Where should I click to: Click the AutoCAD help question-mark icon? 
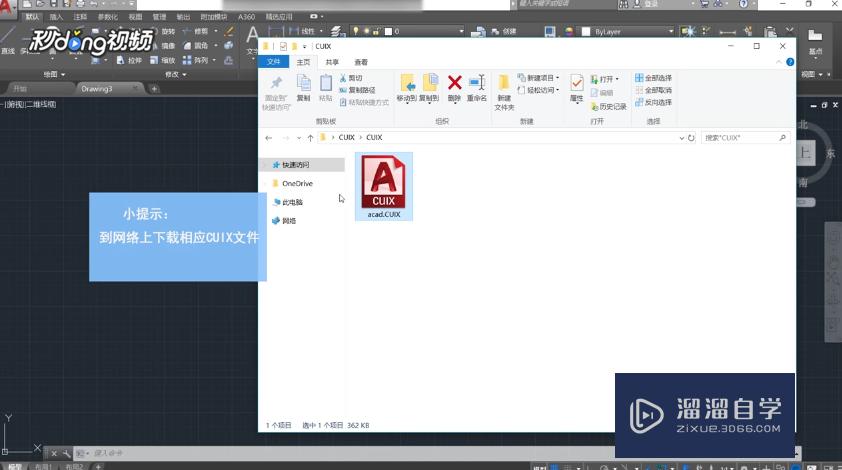point(743,4)
